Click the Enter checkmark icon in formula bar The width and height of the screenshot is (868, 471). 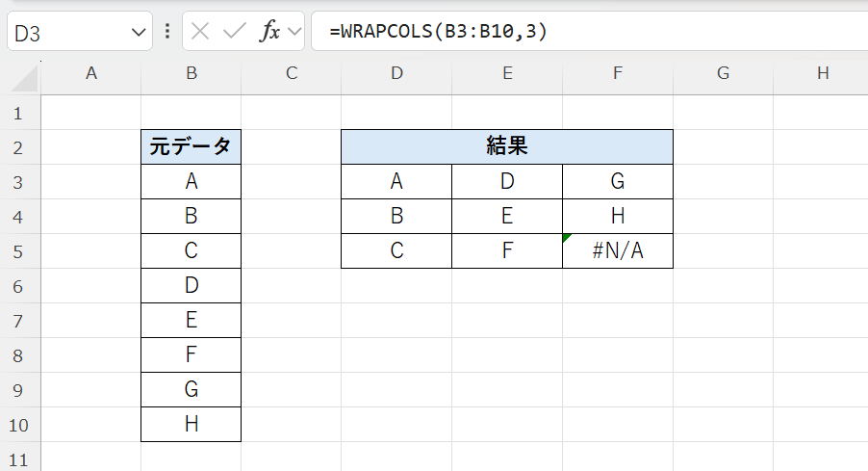(x=234, y=31)
